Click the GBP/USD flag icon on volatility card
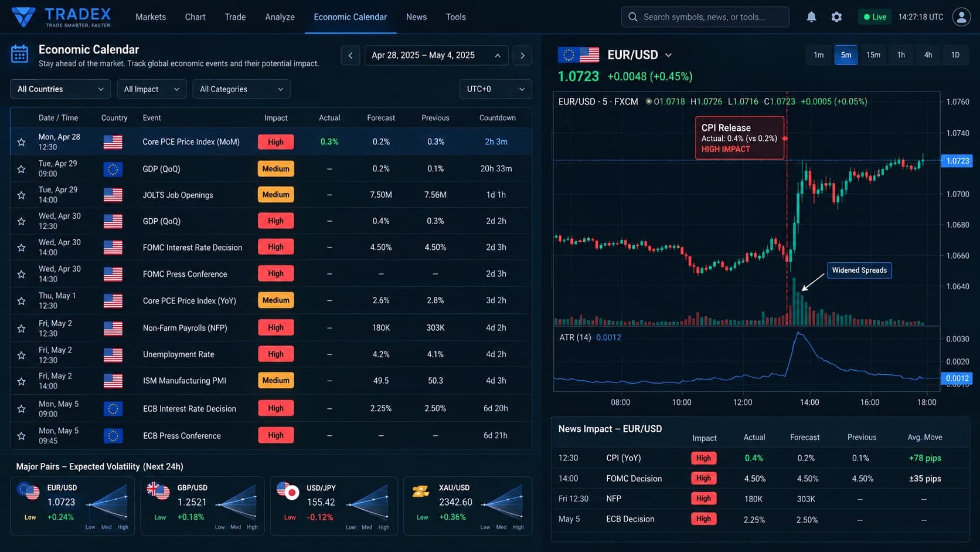Image resolution: width=980 pixels, height=552 pixels. click(158, 490)
